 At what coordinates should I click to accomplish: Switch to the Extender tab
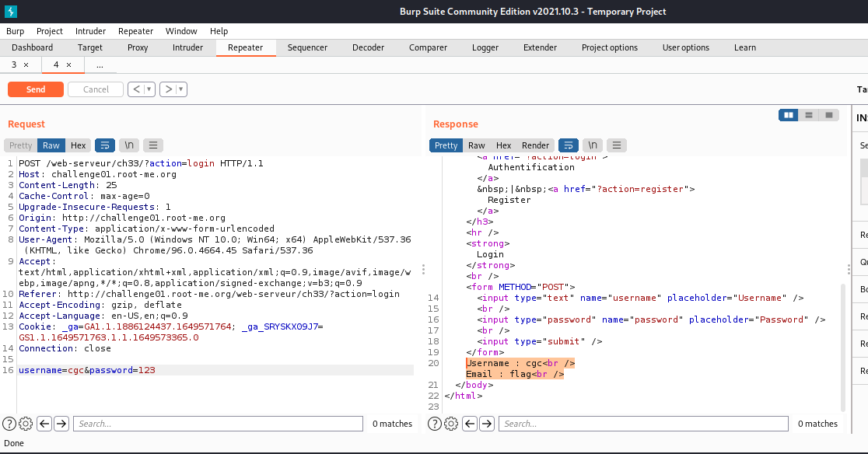click(x=541, y=47)
